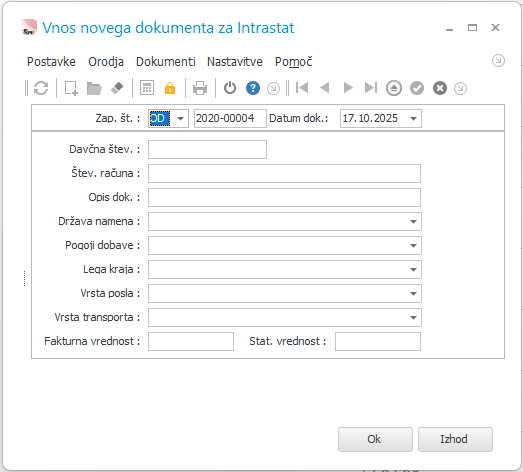Click the Izhod button
The image size is (523, 472).
(x=455, y=439)
